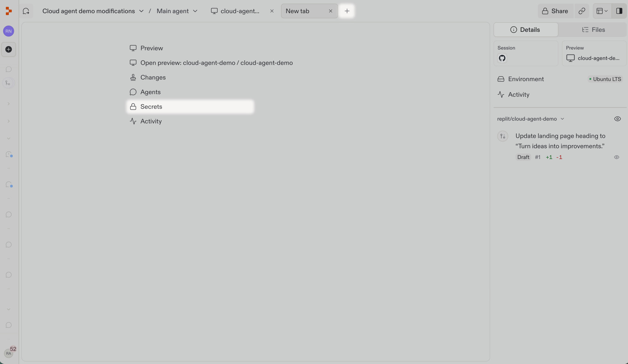Close the cloud-agent... tab

coord(272,11)
